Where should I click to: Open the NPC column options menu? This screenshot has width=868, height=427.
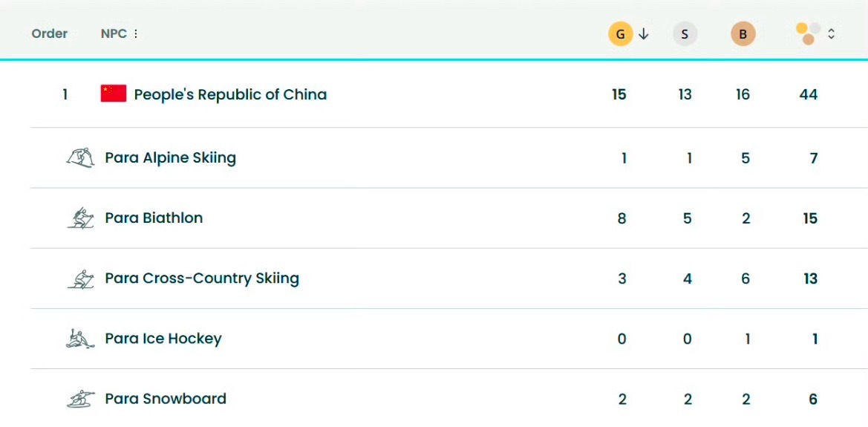pyautogui.click(x=136, y=34)
